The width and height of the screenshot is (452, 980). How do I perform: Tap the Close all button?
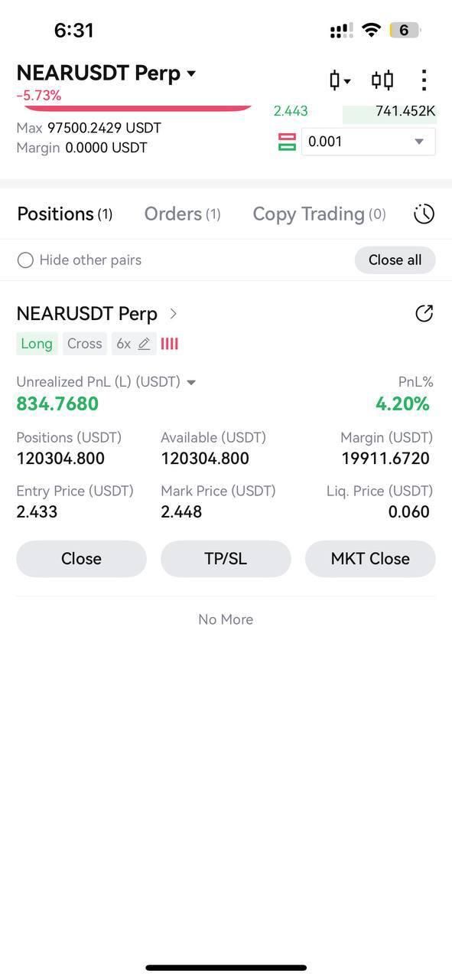tap(395, 260)
